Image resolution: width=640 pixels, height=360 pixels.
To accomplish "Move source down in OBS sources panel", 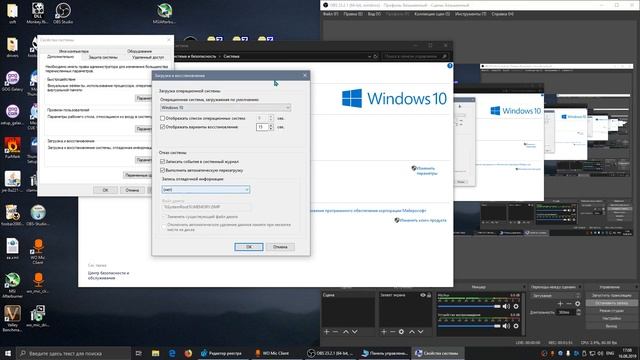I will tap(420, 332).
